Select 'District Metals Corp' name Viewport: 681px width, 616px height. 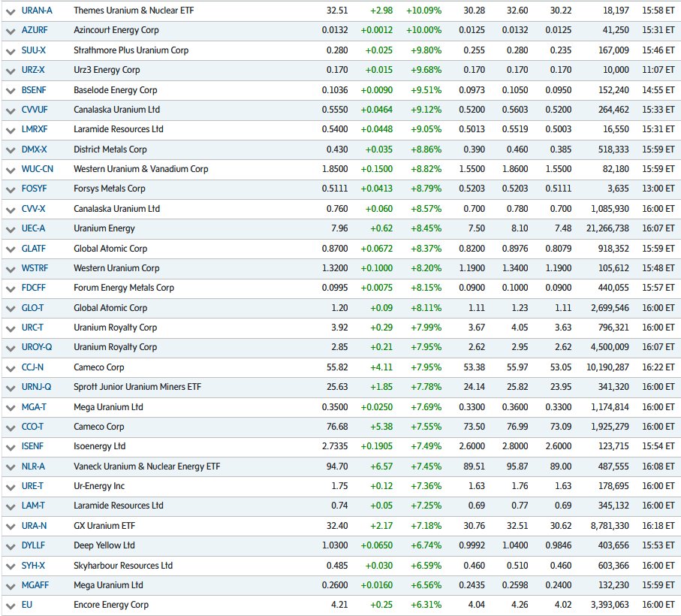pos(110,149)
